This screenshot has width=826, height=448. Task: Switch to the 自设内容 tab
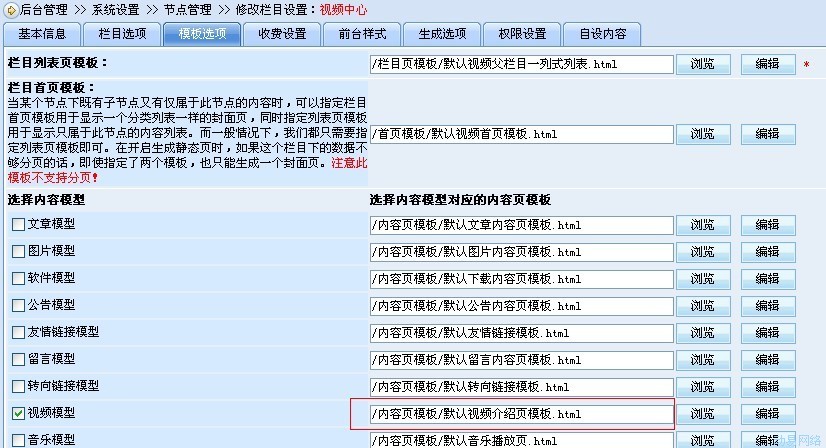point(602,34)
